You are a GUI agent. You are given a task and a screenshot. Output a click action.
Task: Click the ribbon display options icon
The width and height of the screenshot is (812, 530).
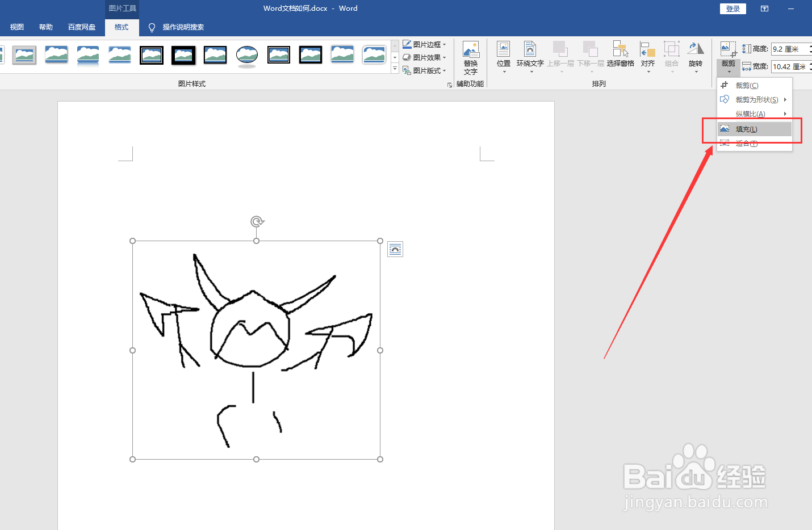(x=764, y=9)
